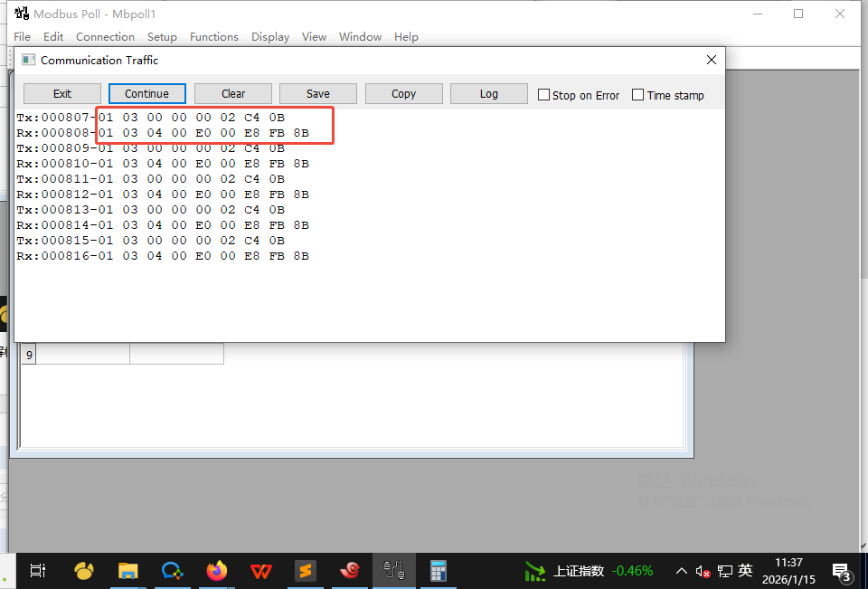Click the Communication Traffic dialog title icon
The width and height of the screenshot is (868, 589).
[28, 60]
